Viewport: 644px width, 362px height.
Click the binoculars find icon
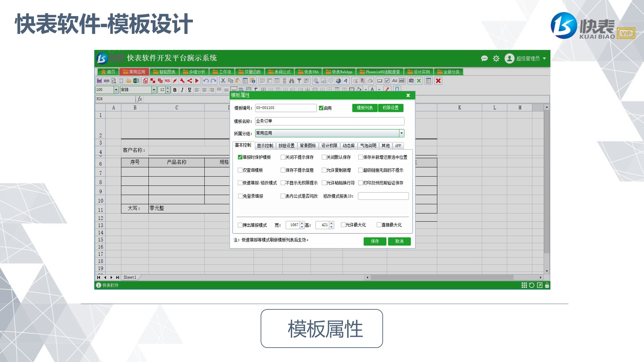pos(291,81)
